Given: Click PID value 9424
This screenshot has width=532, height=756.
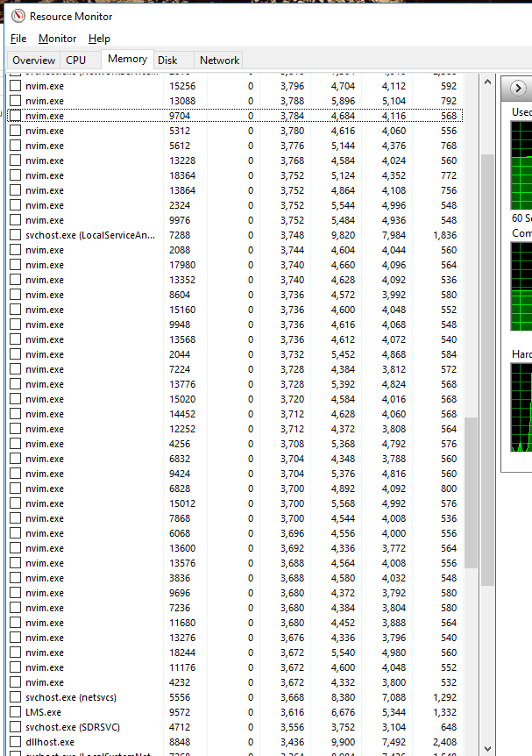Looking at the screenshot, I should click(180, 474).
